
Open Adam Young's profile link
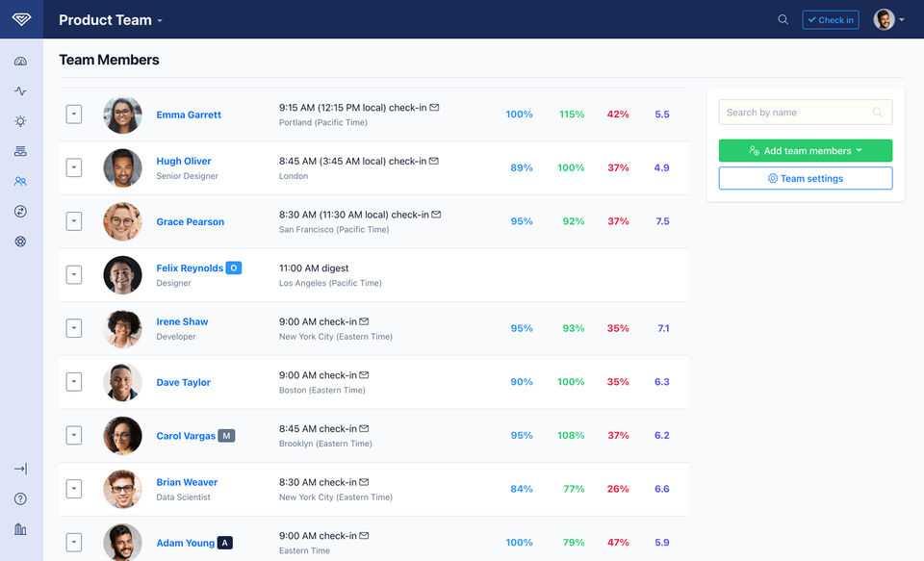[x=185, y=543]
